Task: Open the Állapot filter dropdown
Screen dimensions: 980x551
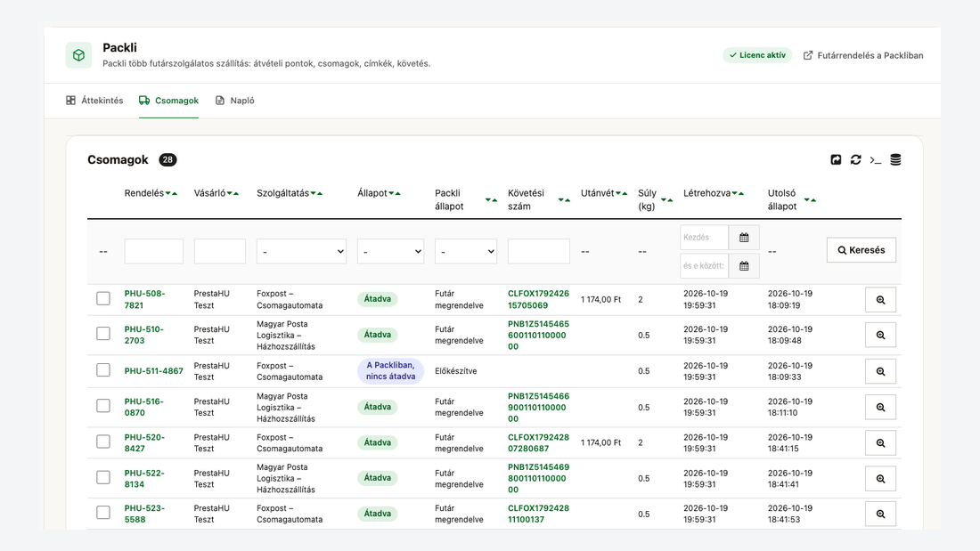Action: 390,251
